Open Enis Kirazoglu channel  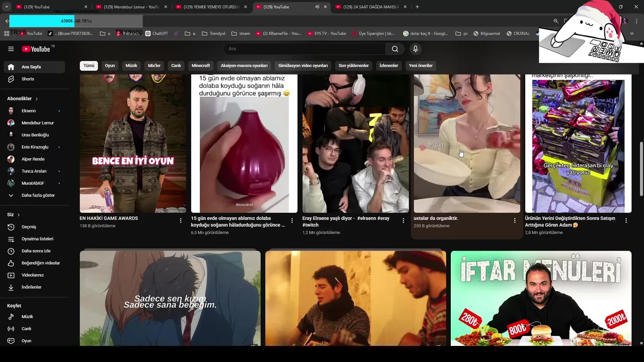[34, 147]
